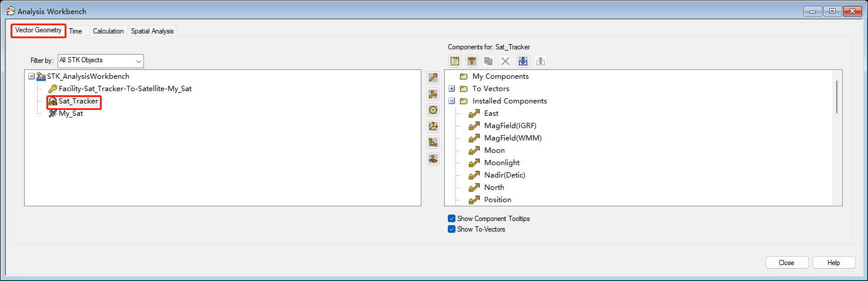This screenshot has width=868, height=281.
Task: Click the Create new Angle icon
Action: [x=433, y=142]
